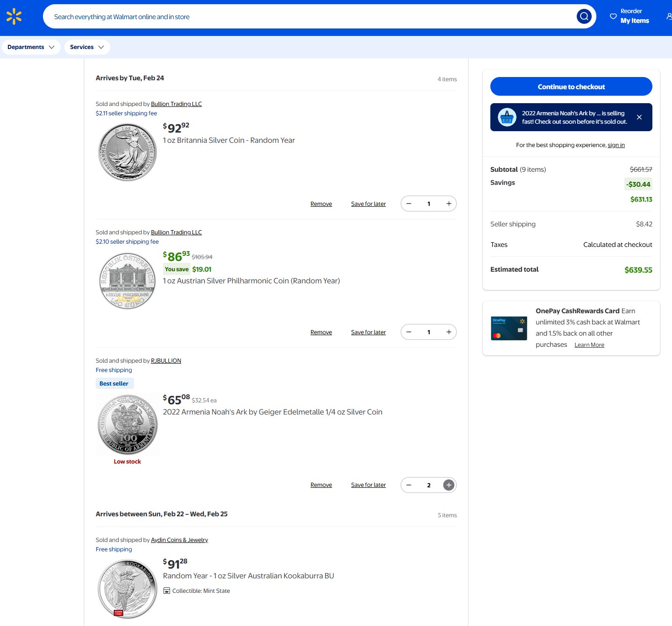This screenshot has height=626, width=672.
Task: Click the $2.10 seller shipping fee text
Action: [127, 242]
